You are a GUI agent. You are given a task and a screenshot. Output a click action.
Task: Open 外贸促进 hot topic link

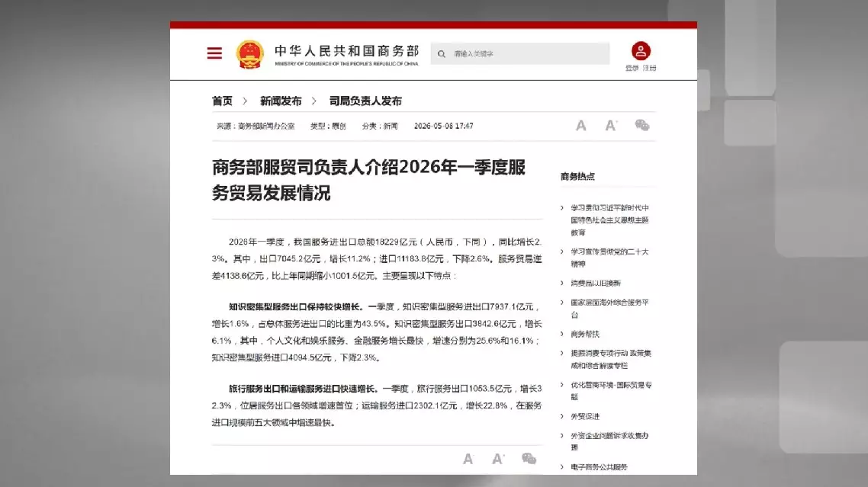tap(585, 416)
